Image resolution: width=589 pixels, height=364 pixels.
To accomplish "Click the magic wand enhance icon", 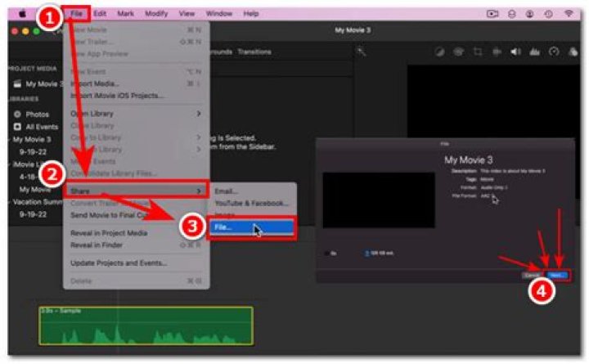I will (x=362, y=52).
